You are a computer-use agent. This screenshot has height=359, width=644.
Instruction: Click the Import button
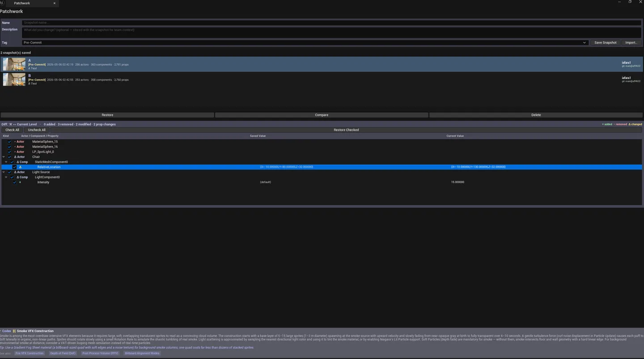[631, 43]
